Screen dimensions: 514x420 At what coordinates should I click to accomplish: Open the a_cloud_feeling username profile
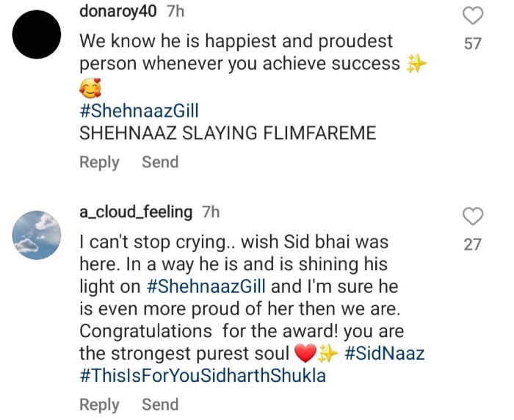point(136,212)
